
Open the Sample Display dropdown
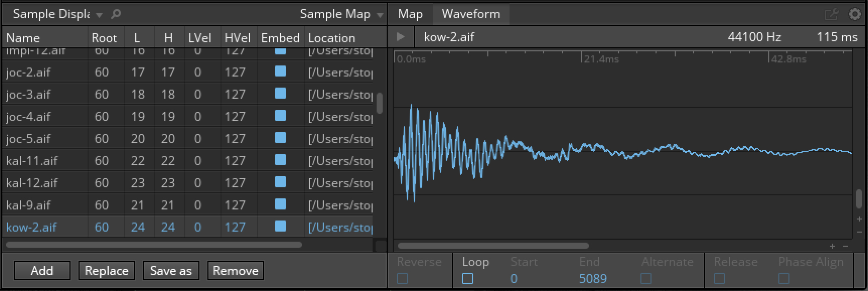[x=57, y=14]
